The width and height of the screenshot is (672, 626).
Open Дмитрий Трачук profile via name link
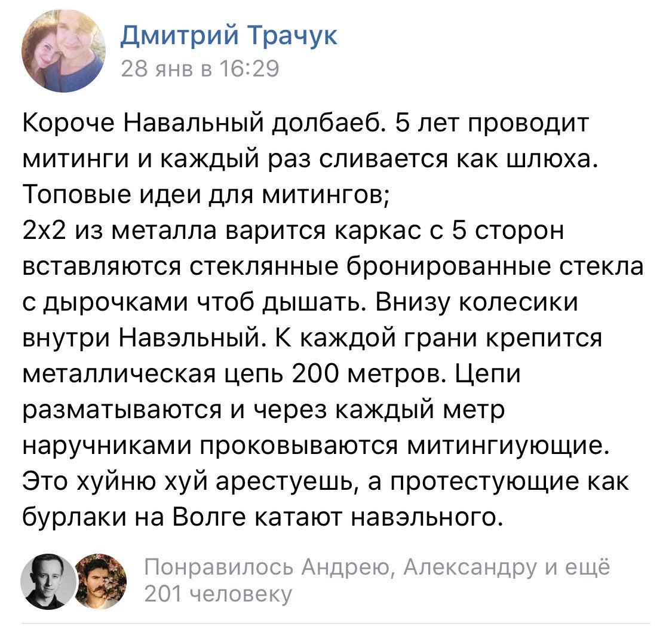click(x=228, y=35)
